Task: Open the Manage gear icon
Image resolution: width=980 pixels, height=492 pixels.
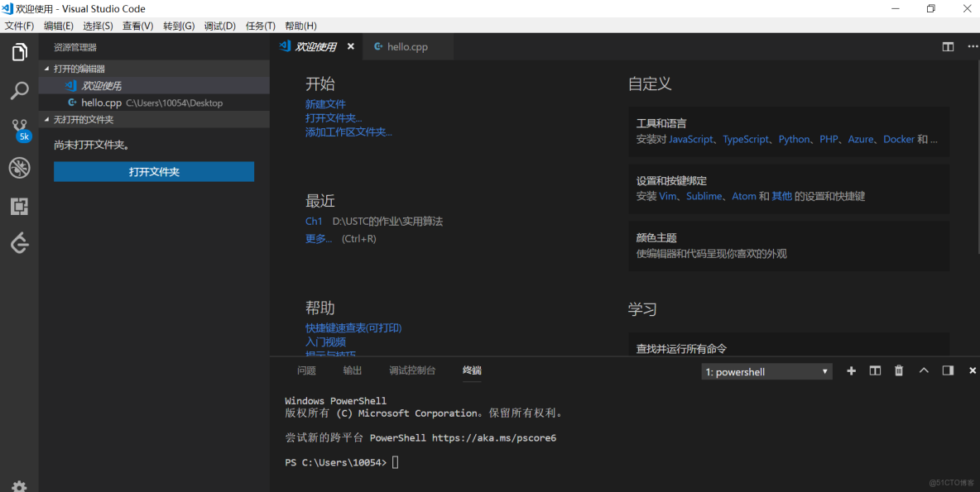Action: 19,486
